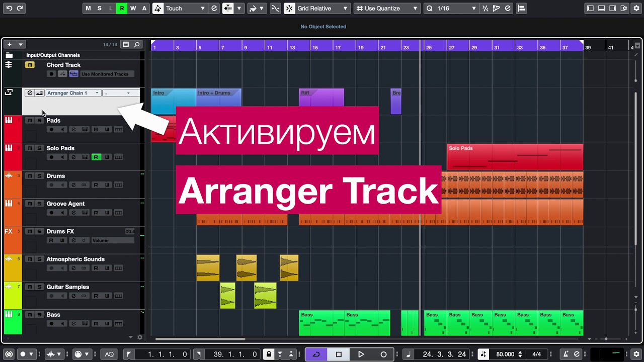
Task: Click the left locator position field
Action: 163,354
